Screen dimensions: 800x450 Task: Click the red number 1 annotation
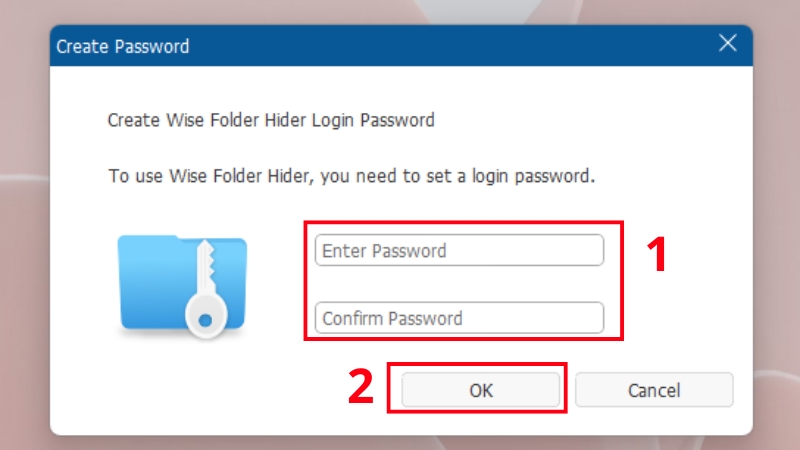tap(655, 256)
